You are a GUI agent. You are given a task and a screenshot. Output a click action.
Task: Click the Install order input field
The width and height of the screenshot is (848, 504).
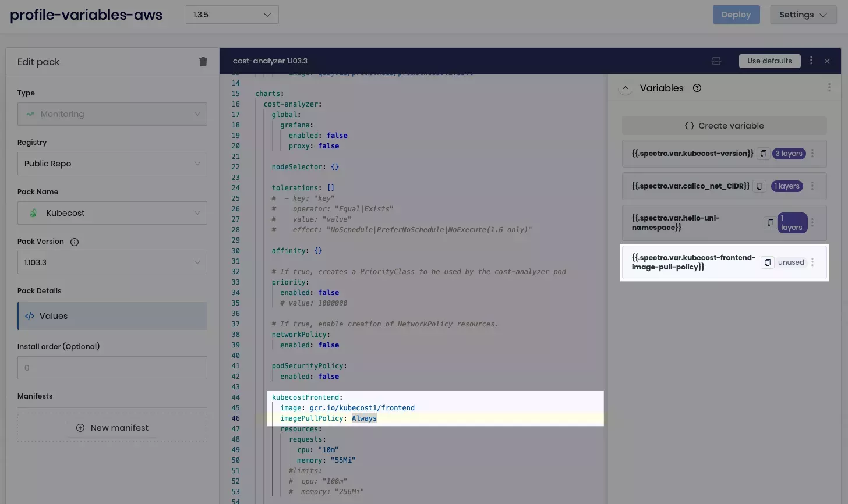(112, 368)
